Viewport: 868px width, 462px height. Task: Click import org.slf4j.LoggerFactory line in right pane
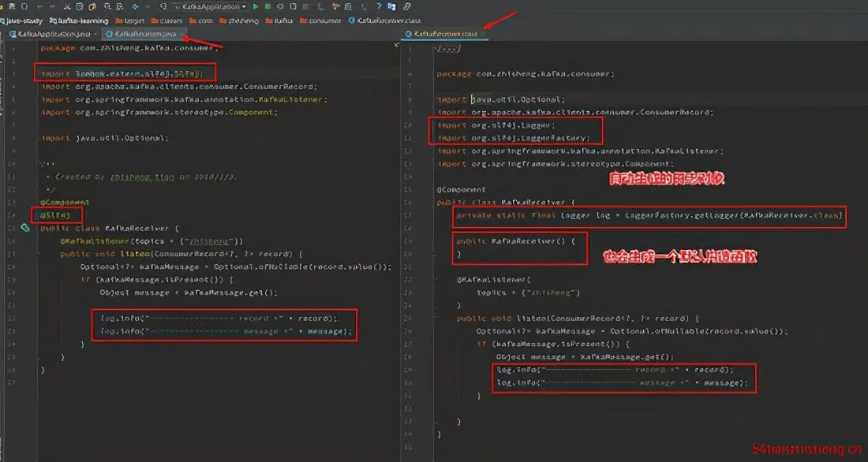coord(513,138)
